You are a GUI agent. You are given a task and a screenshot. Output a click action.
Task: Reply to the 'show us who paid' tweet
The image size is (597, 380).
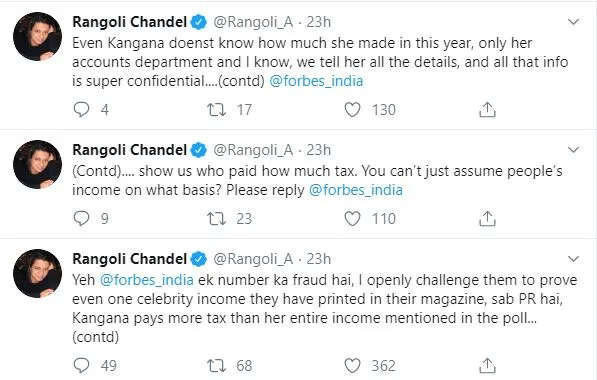[81, 219]
